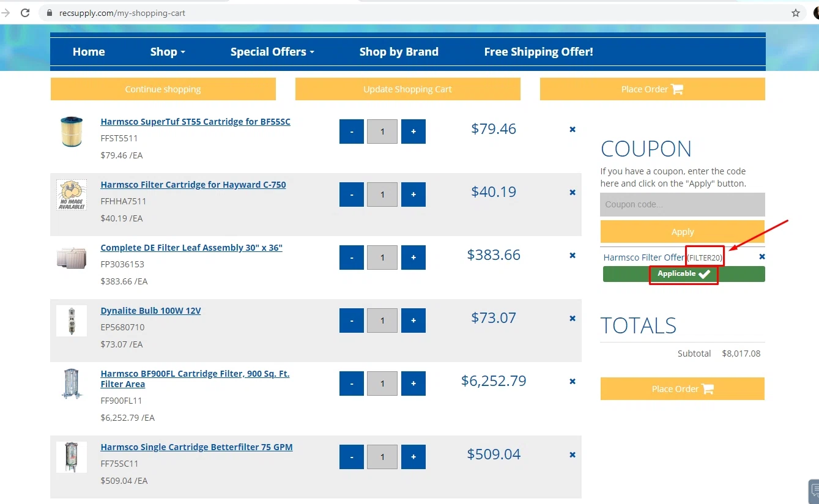Open the Free Shipping Offer! page
Viewport: 819px width, 504px height.
[x=538, y=52]
